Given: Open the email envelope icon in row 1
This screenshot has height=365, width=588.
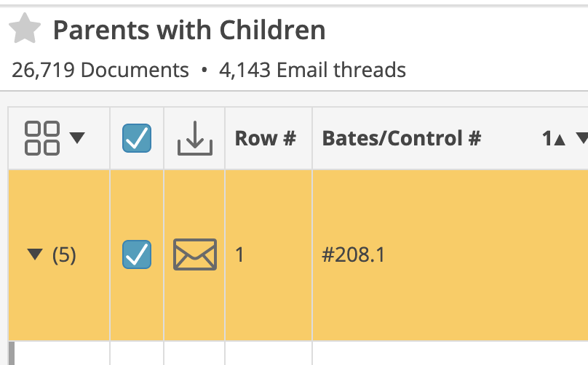Looking at the screenshot, I should [x=195, y=254].
